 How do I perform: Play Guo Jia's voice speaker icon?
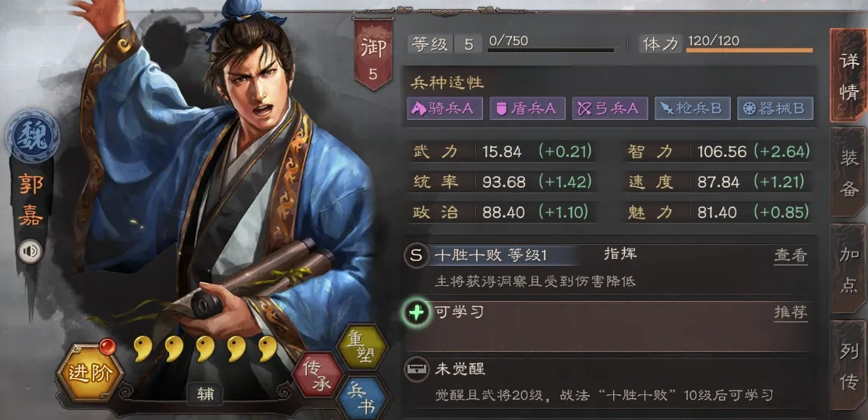[x=30, y=252]
